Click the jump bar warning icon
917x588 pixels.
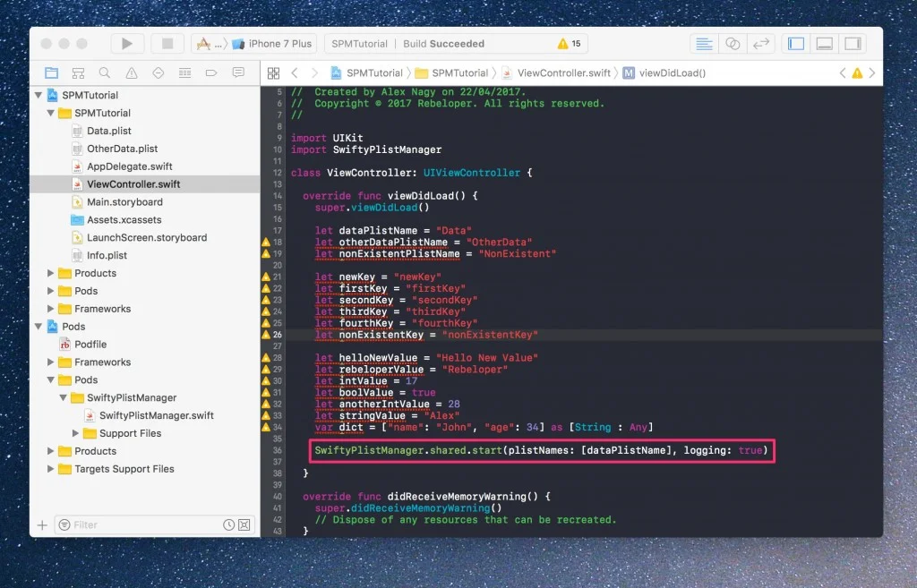pyautogui.click(x=857, y=73)
